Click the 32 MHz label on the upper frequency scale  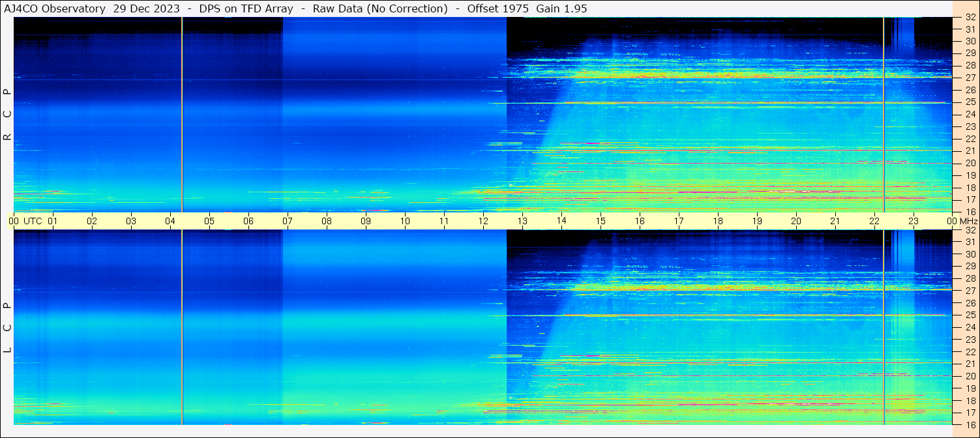click(x=970, y=18)
